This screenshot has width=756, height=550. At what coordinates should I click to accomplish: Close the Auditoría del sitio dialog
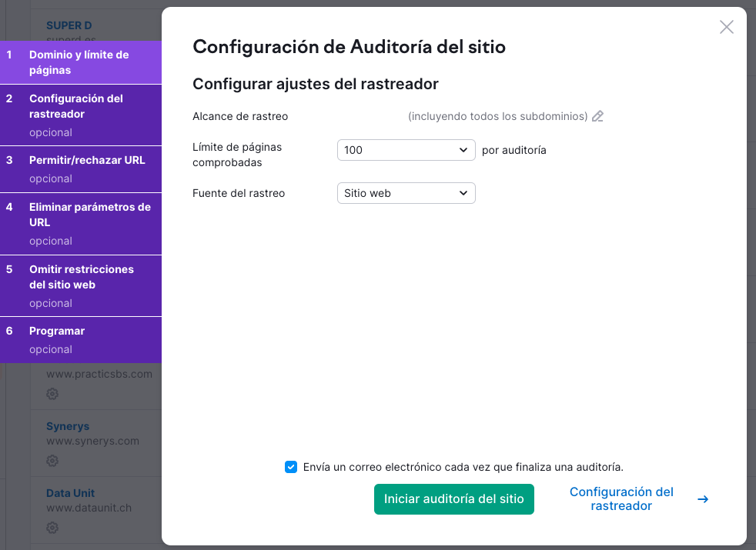click(x=726, y=27)
